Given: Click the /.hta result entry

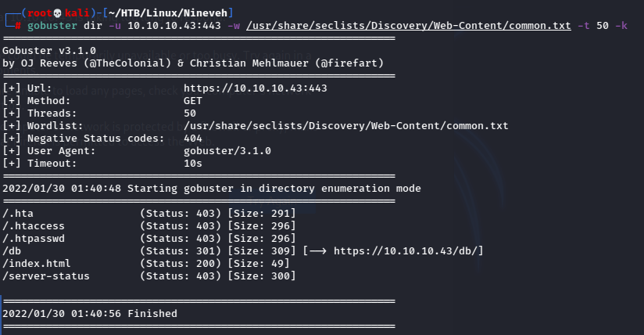Looking at the screenshot, I should (x=19, y=213).
